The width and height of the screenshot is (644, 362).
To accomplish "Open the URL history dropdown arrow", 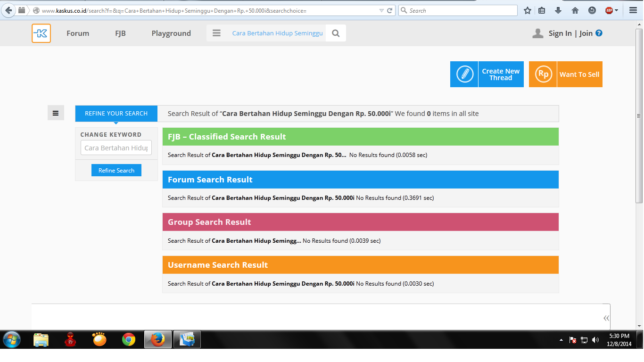I will [381, 10].
